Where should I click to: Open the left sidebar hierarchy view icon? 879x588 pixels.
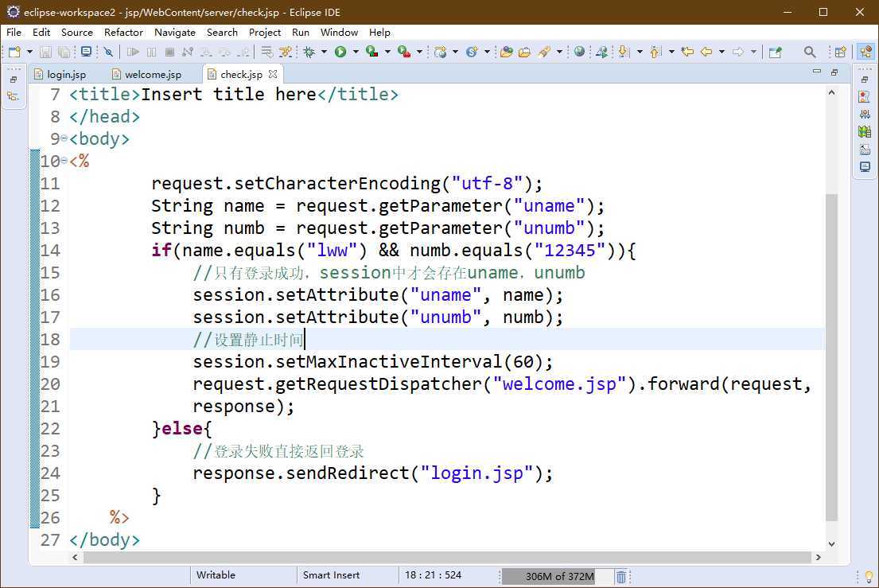coord(13,96)
